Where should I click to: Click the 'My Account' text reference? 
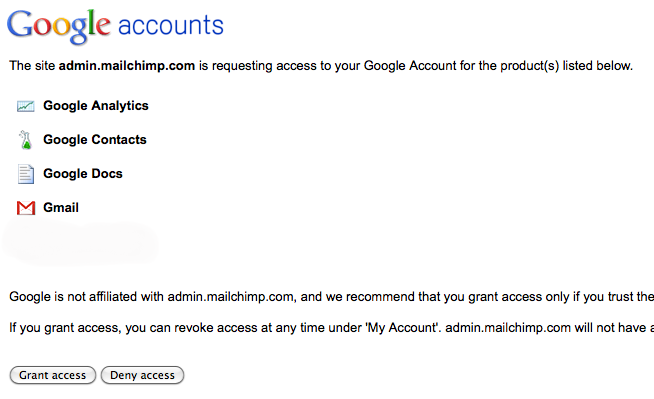(402, 328)
